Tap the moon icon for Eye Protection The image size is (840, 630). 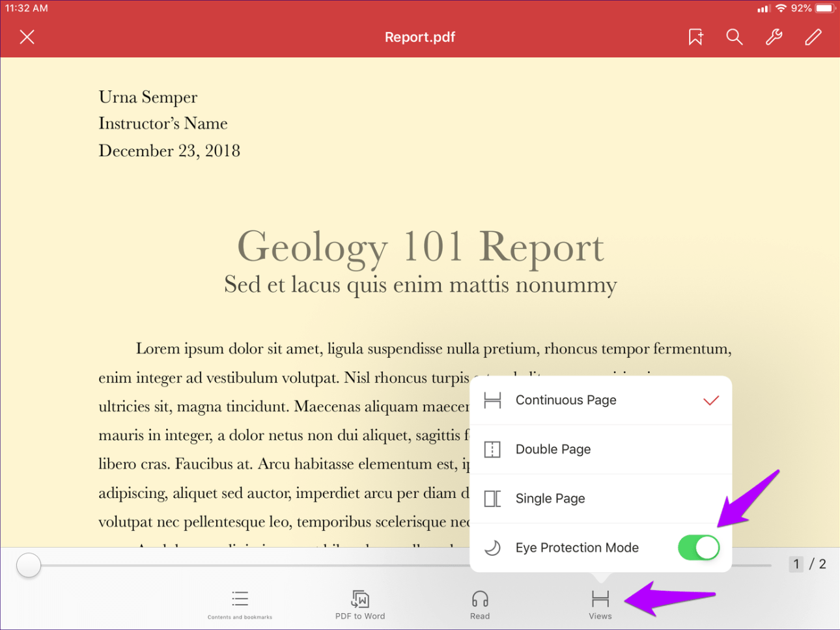[493, 548]
